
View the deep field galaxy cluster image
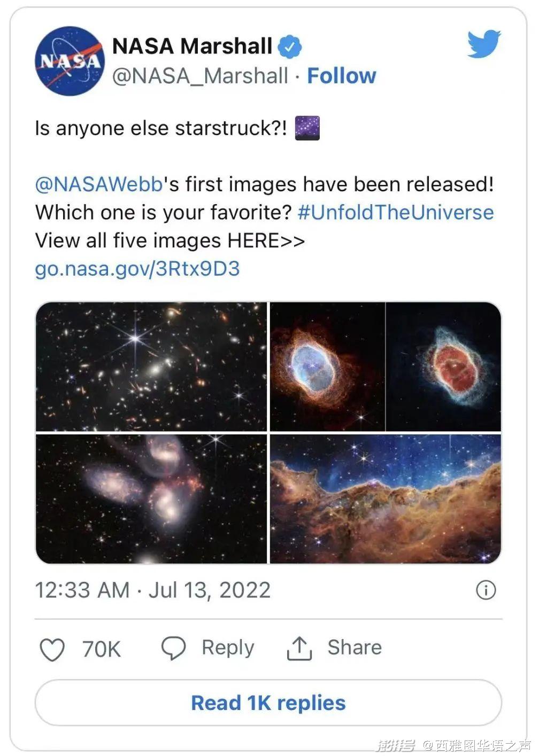tap(151, 367)
